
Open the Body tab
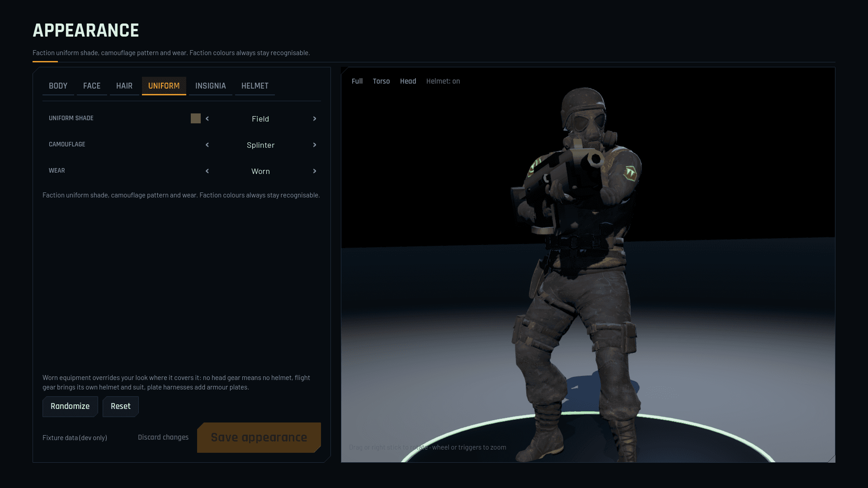tap(58, 86)
